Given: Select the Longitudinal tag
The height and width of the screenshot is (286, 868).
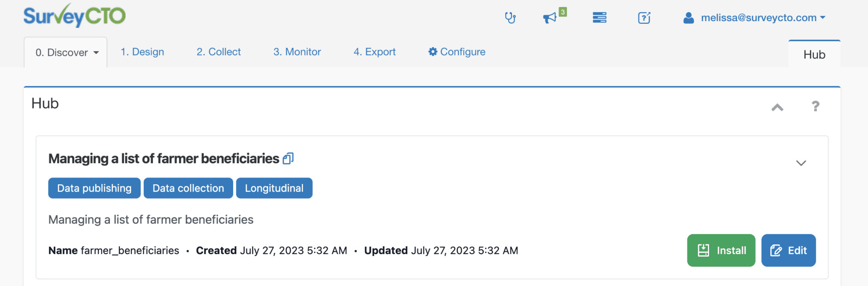Looking at the screenshot, I should 274,188.
